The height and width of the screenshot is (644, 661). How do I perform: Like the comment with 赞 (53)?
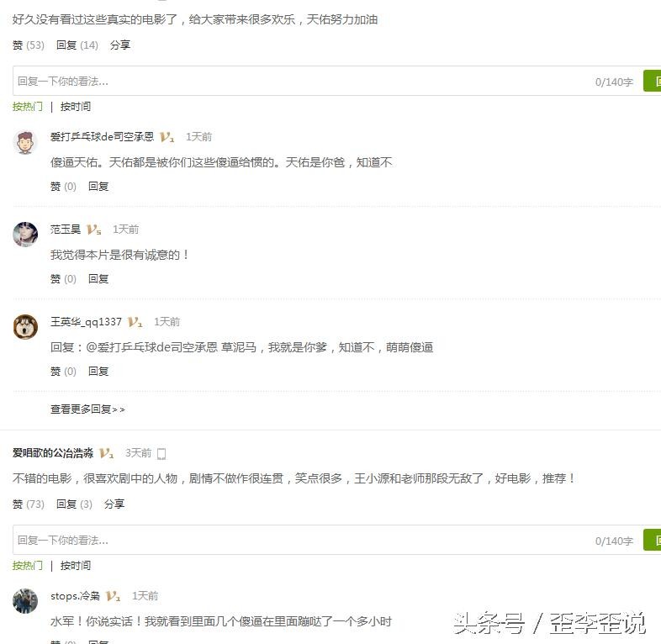click(29, 45)
